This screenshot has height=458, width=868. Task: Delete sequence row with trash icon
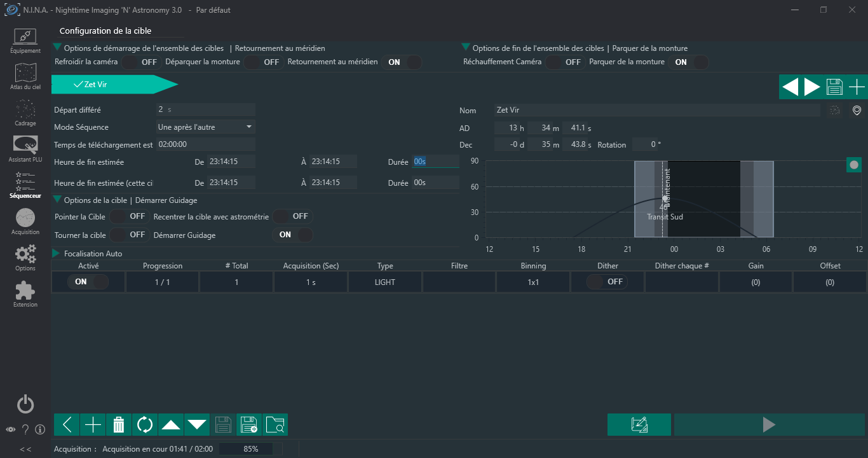(x=119, y=424)
